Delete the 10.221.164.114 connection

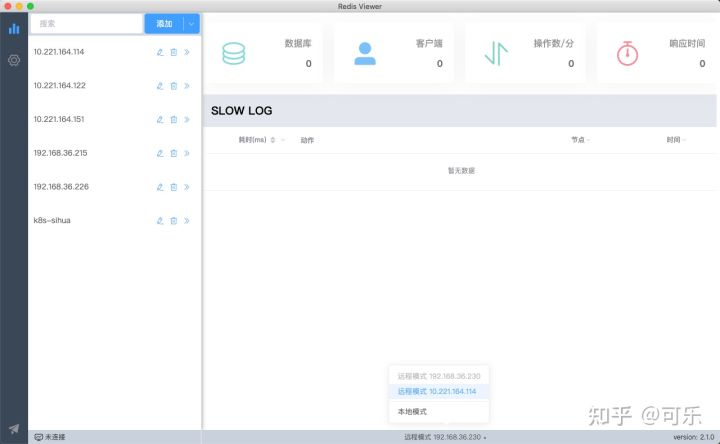[x=174, y=52]
